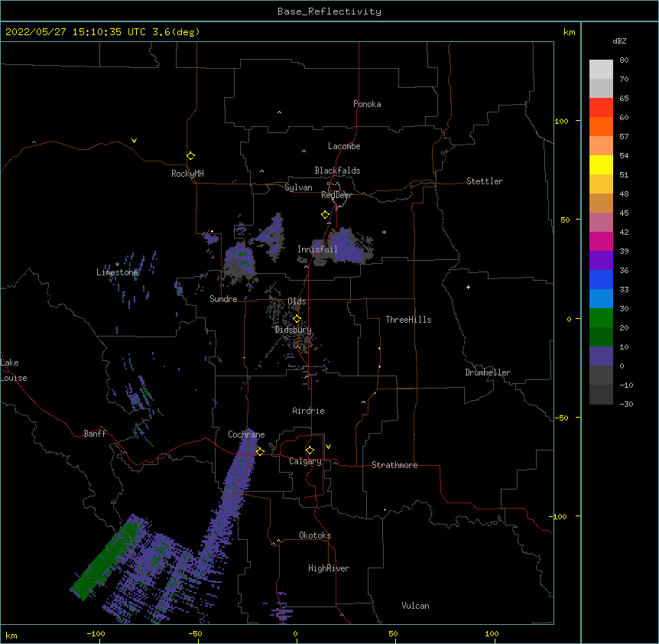Click the Lacombe city label
Screen dimensions: 659x644
[344, 146]
